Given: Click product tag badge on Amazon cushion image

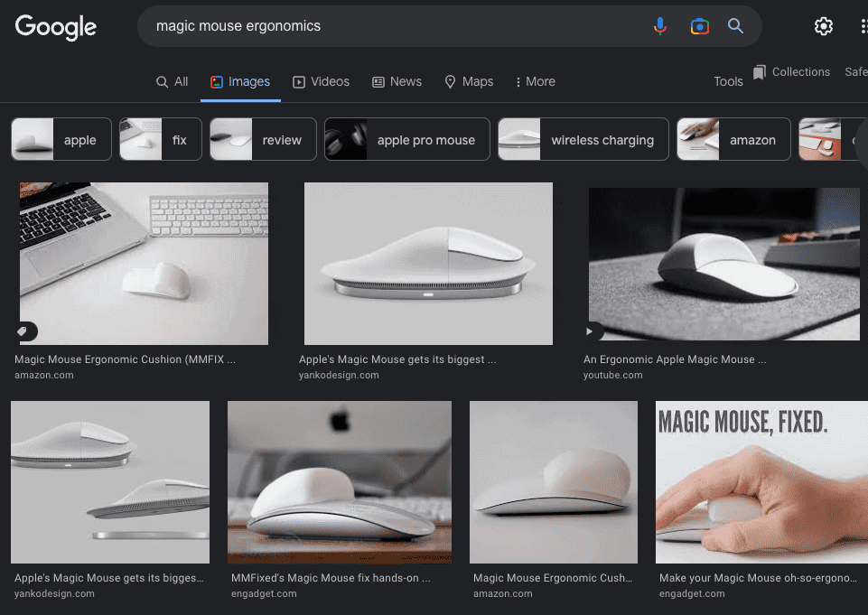Looking at the screenshot, I should [23, 331].
